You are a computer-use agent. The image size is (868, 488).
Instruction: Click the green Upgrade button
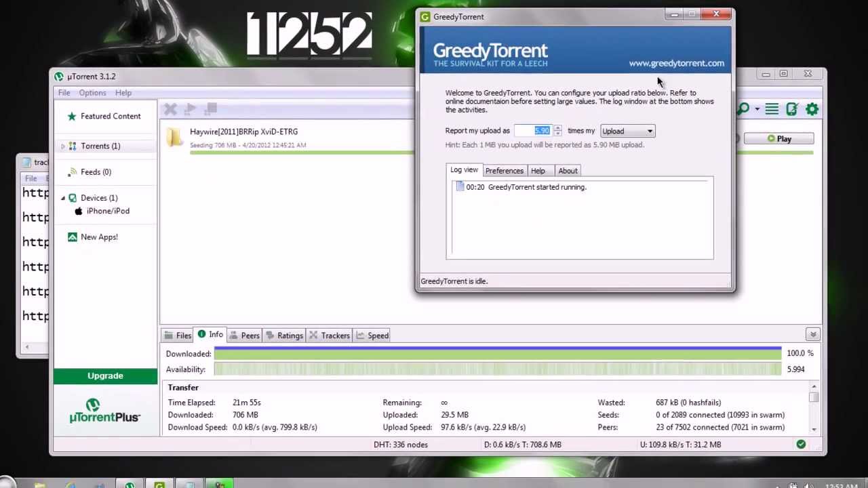pyautogui.click(x=105, y=376)
